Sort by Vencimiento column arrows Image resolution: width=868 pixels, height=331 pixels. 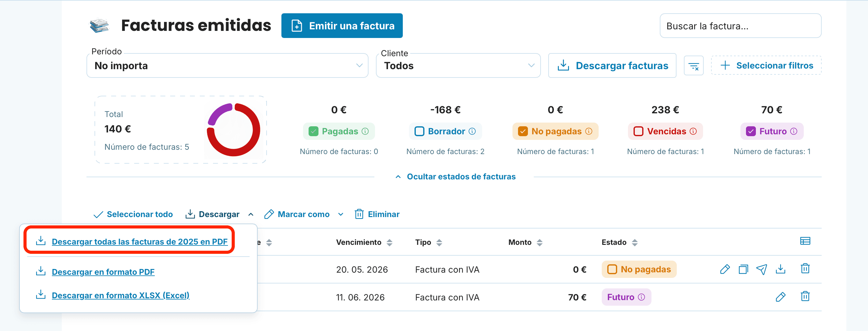point(390,242)
